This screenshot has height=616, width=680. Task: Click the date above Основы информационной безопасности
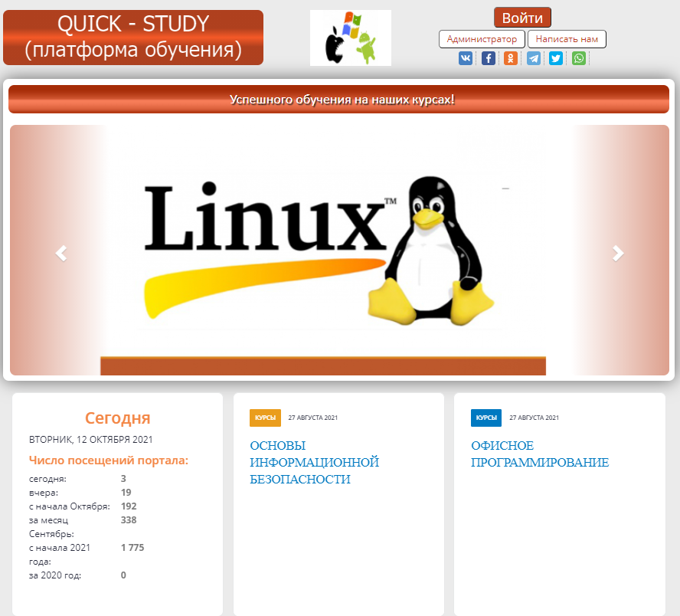[312, 418]
